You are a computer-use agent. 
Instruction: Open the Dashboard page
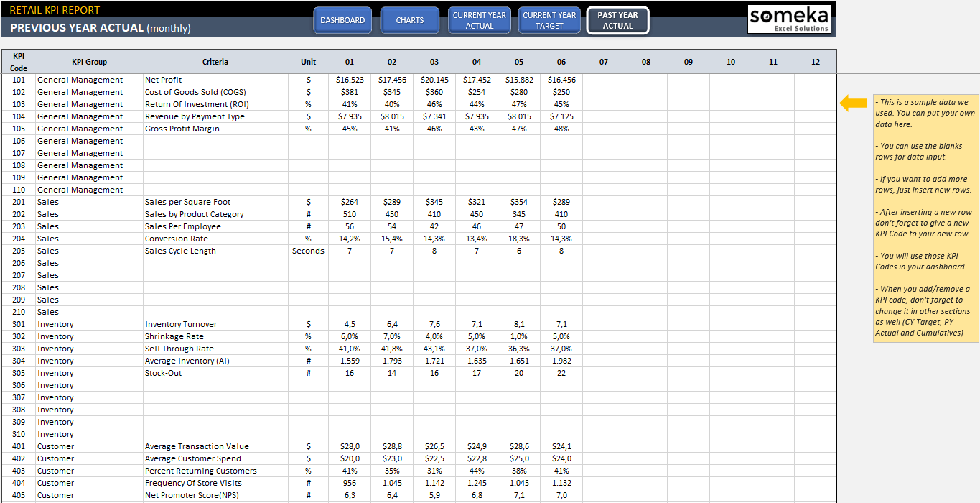coord(342,20)
